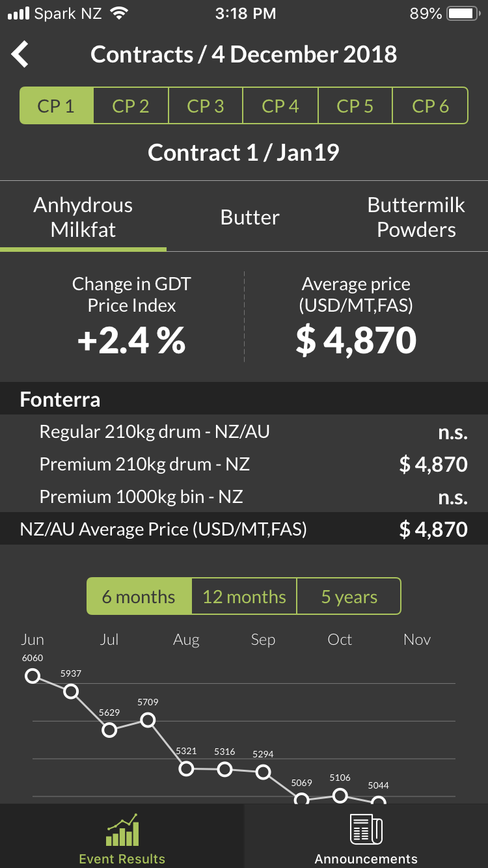This screenshot has width=488, height=868.
Task: Open Event Results chart icon
Action: [122, 830]
